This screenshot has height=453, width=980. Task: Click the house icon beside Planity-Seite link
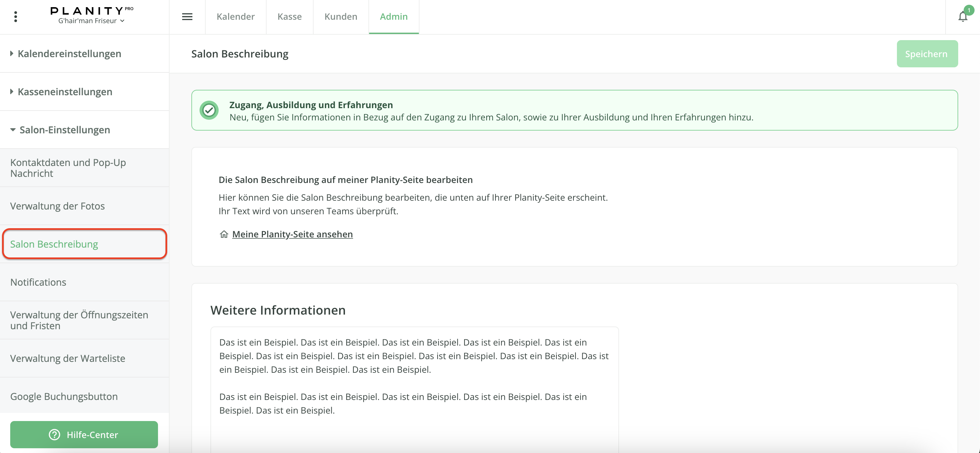pyautogui.click(x=224, y=234)
